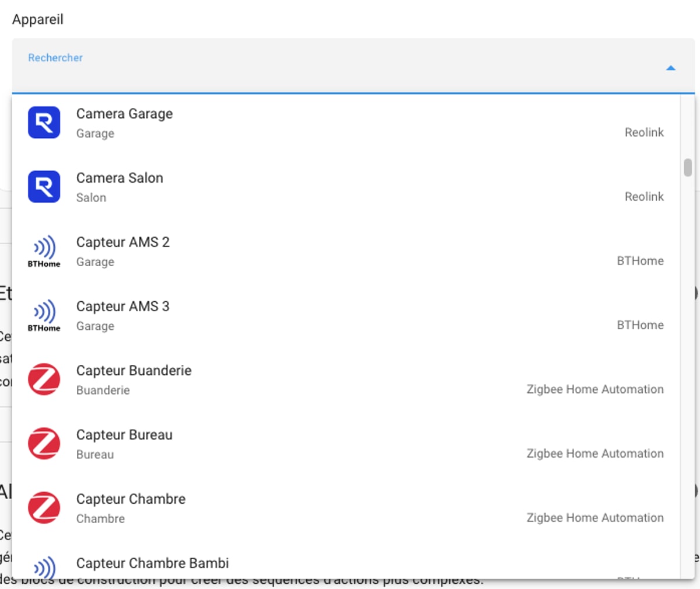The image size is (700, 589).
Task: Select the Capteur AMS 3 entry
Action: [x=123, y=306]
